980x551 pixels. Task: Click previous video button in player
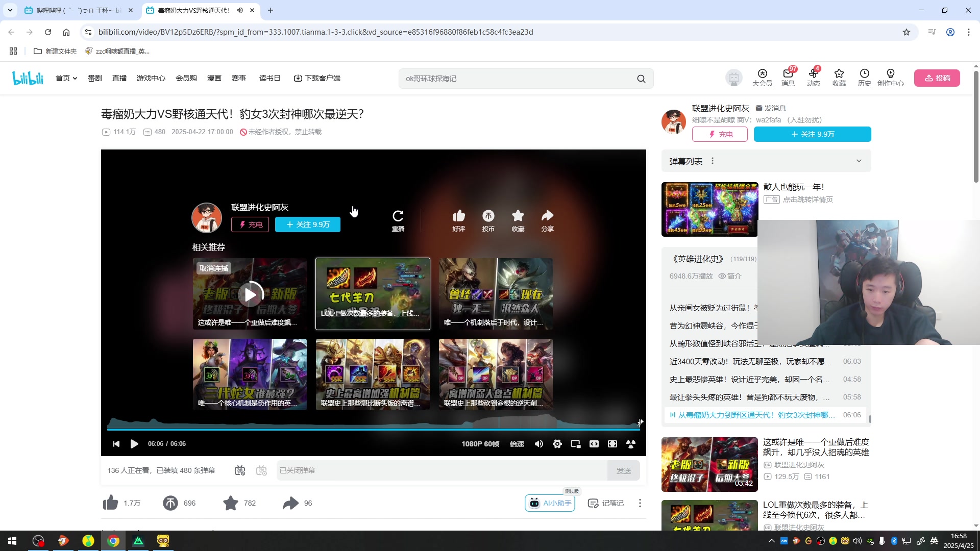(116, 444)
